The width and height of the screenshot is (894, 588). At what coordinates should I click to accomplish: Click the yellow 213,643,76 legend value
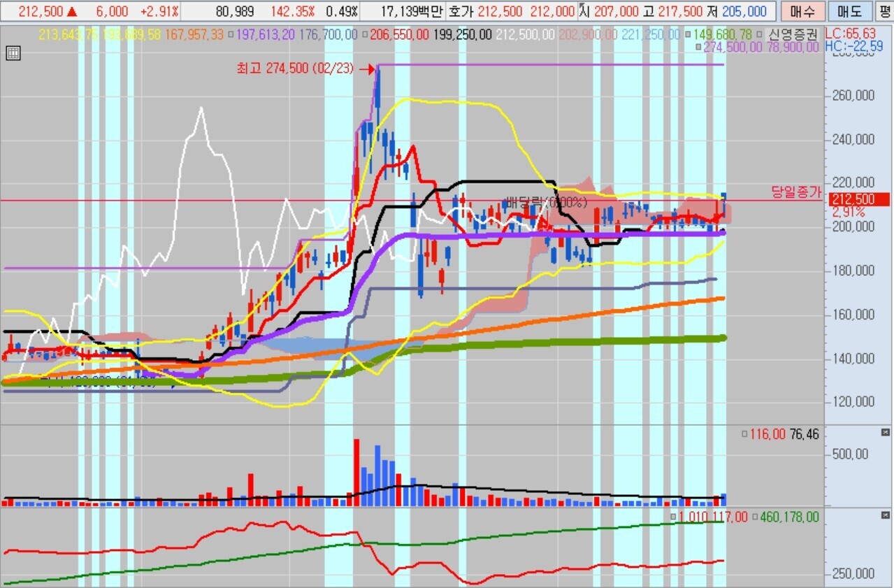[x=70, y=34]
